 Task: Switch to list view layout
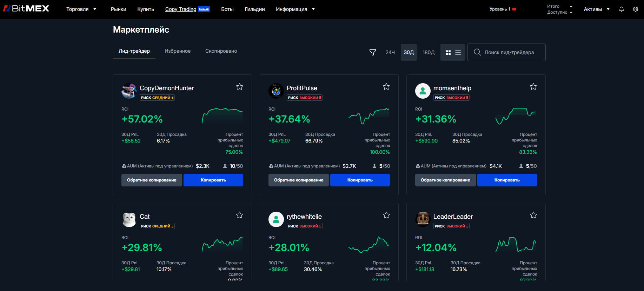click(458, 53)
